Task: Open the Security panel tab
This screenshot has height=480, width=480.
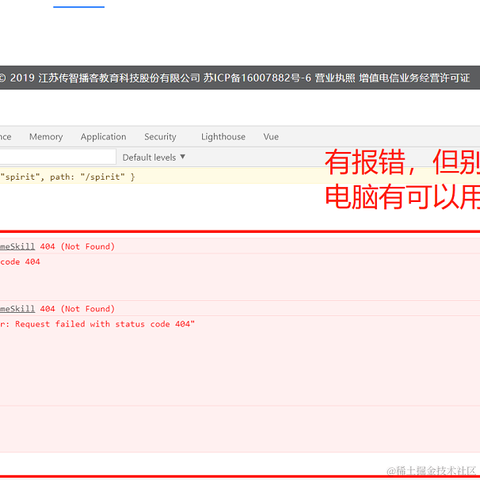Action: click(160, 137)
